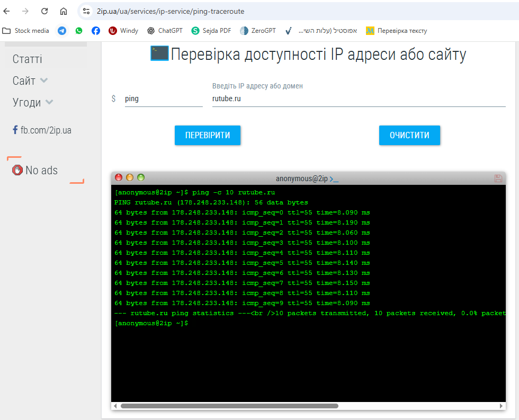This screenshot has width=519, height=420.
Task: Open the Facebook bookmark icon
Action: coord(96,31)
